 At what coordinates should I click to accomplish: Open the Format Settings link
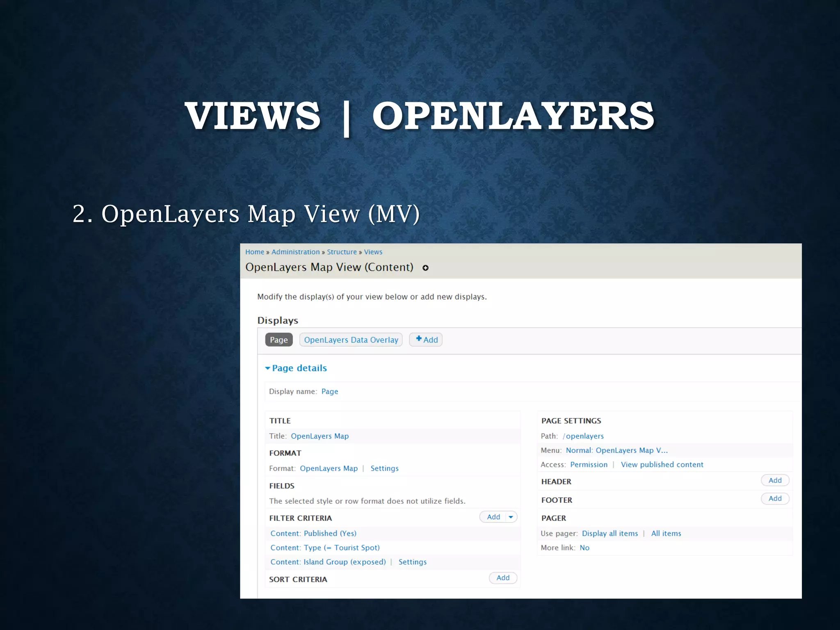(x=384, y=468)
